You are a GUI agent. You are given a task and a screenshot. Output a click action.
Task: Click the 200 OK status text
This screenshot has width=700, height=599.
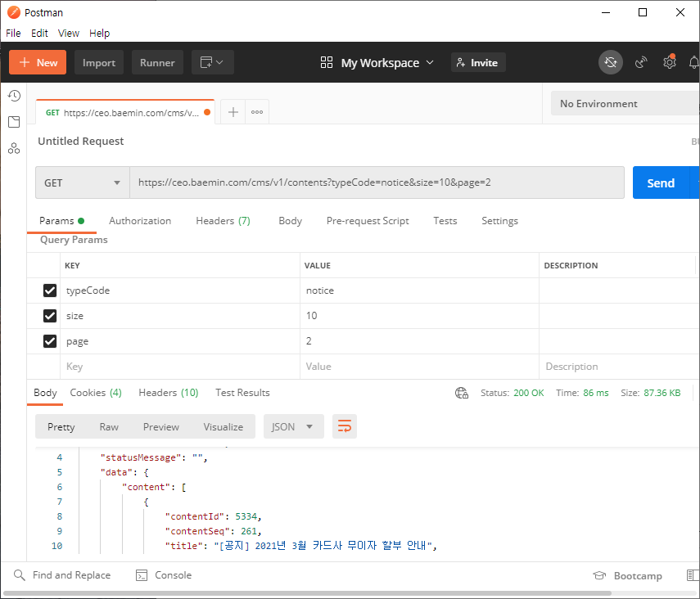529,393
